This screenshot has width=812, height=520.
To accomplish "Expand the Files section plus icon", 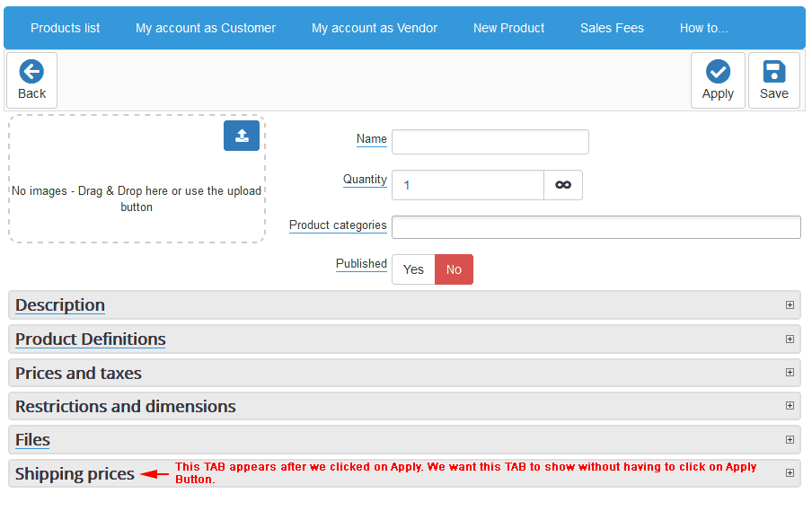I will tap(790, 440).
